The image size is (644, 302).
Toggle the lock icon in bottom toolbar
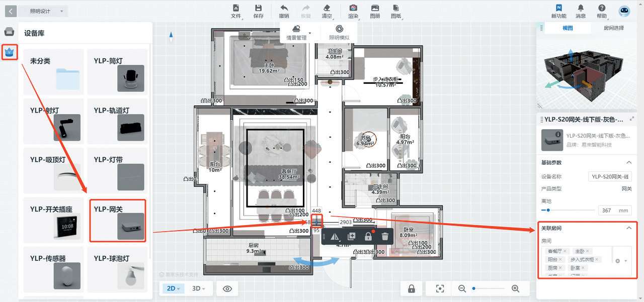click(x=412, y=288)
